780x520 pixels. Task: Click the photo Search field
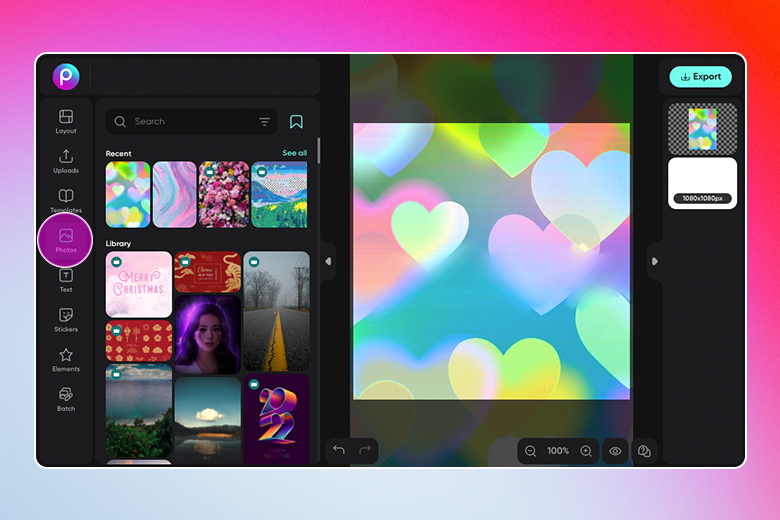pyautogui.click(x=191, y=122)
